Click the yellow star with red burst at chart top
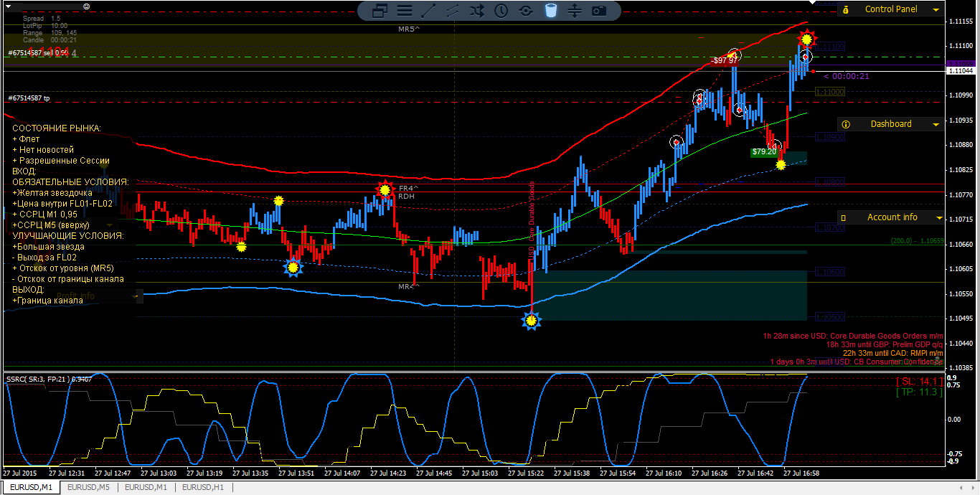 click(x=806, y=38)
